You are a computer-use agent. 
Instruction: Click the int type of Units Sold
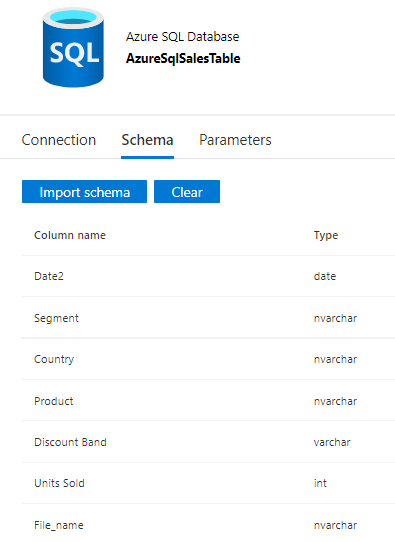point(320,483)
